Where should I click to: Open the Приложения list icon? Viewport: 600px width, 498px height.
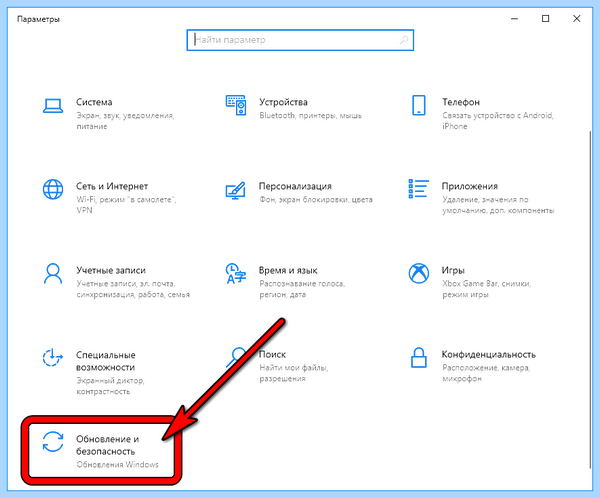coord(418,189)
